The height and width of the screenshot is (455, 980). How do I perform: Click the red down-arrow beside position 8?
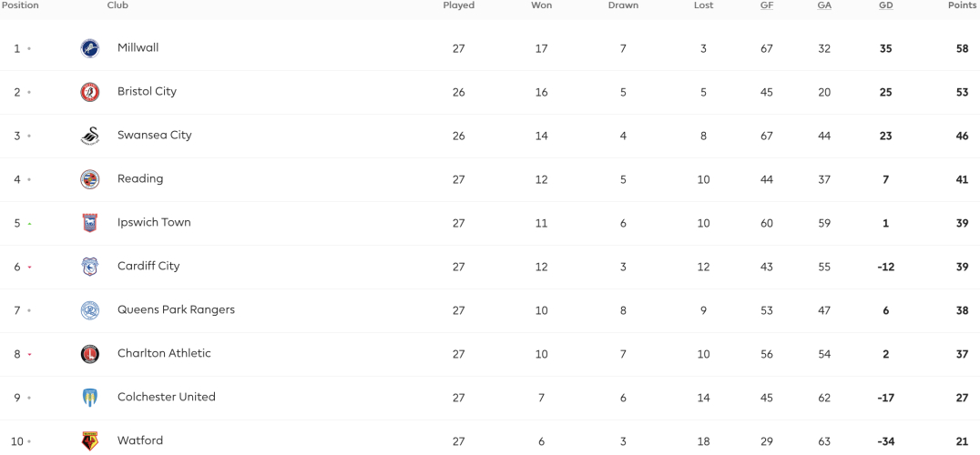29,355
